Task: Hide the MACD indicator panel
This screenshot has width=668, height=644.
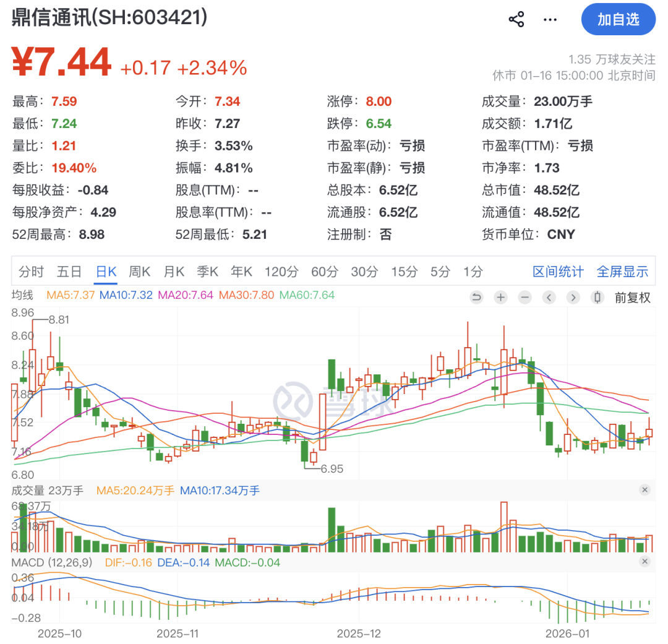Action: [645, 562]
